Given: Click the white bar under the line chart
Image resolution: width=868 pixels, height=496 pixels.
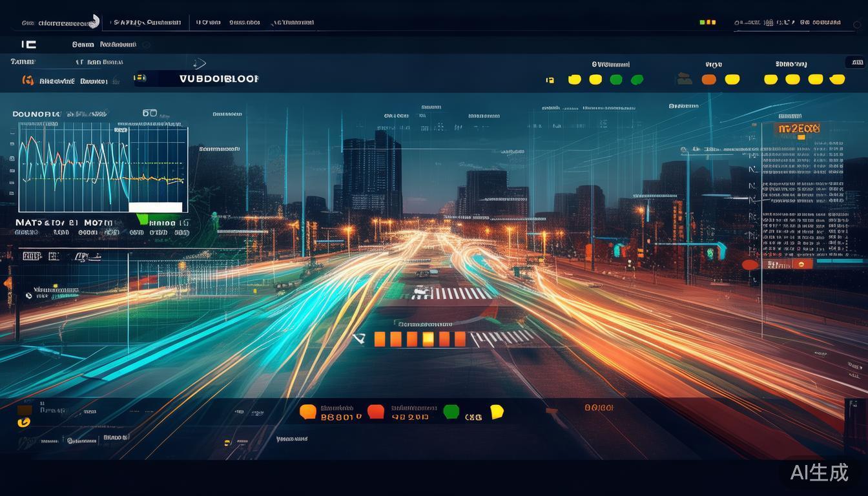Looking at the screenshot, I should point(156,207).
